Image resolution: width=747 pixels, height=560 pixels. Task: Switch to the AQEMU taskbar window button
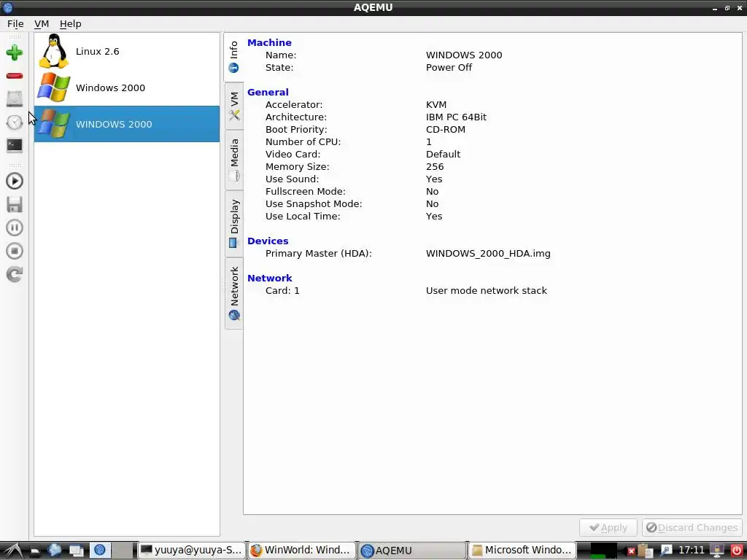[412, 550]
